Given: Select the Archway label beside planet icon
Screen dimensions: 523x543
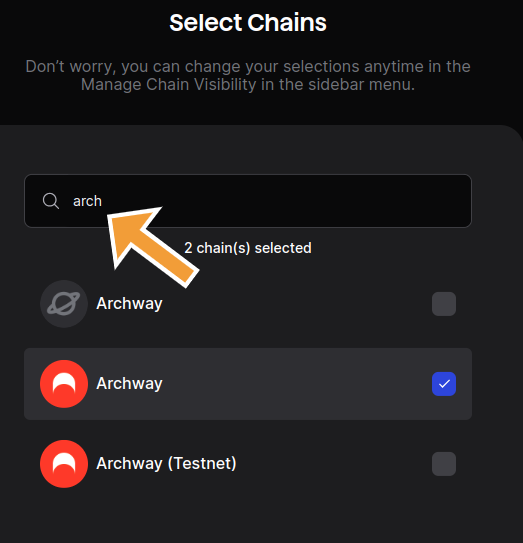Looking at the screenshot, I should 129,304.
